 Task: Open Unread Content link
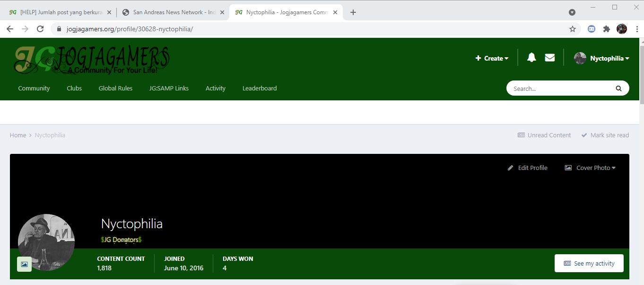(x=544, y=135)
